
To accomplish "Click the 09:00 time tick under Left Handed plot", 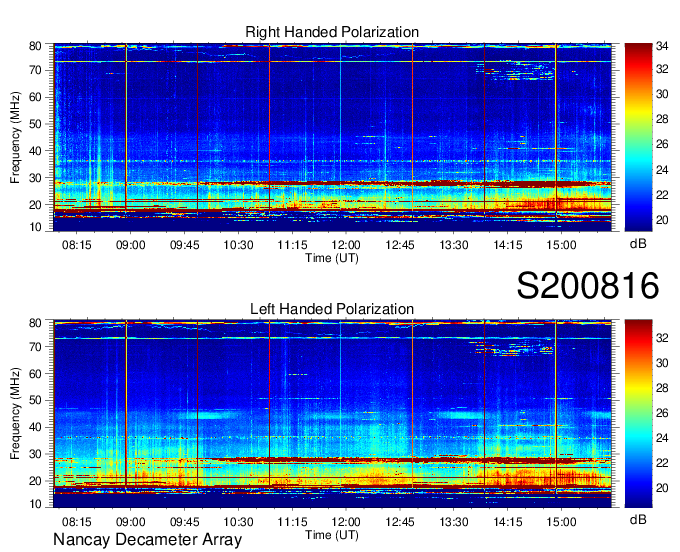I will coord(131,522).
